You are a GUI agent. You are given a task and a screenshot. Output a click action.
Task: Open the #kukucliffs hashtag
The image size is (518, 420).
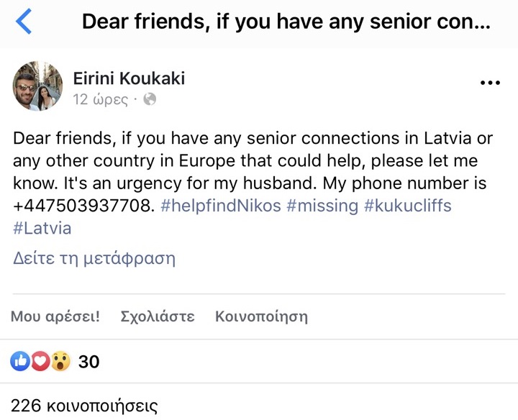[408, 206]
